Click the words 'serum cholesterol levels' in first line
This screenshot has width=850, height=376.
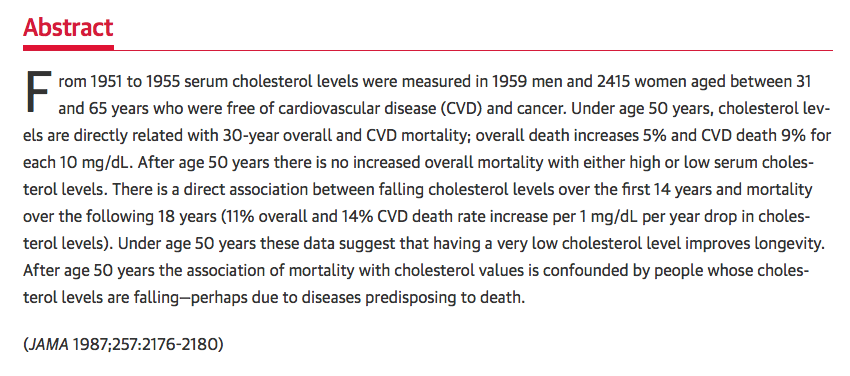coord(269,81)
